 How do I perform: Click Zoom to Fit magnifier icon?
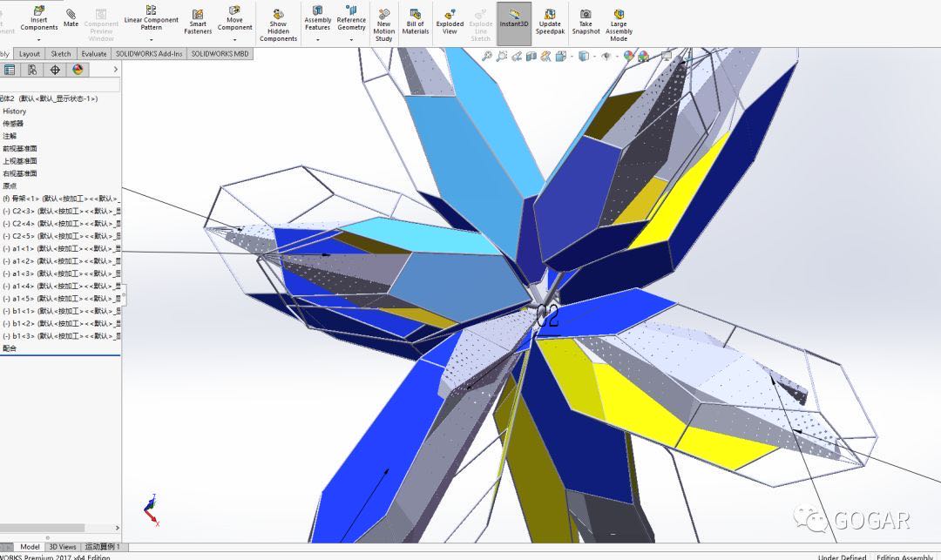pyautogui.click(x=487, y=57)
